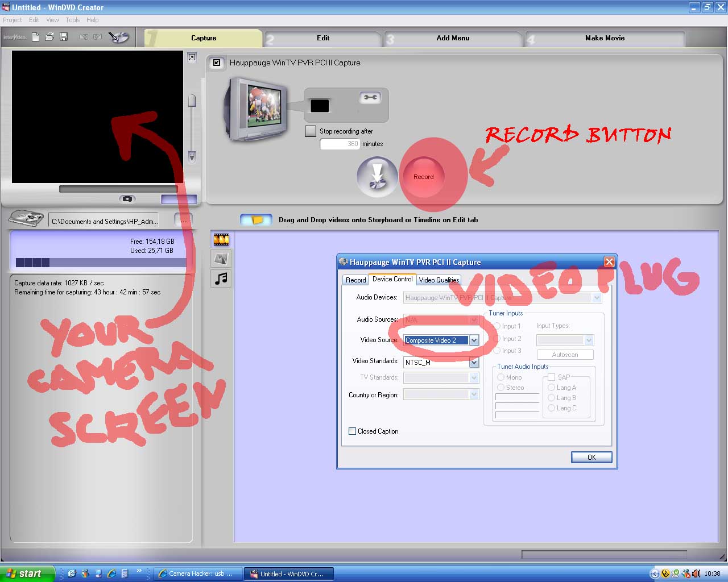Switch to the Edit step tab
This screenshot has width=728, height=582.
tap(323, 38)
